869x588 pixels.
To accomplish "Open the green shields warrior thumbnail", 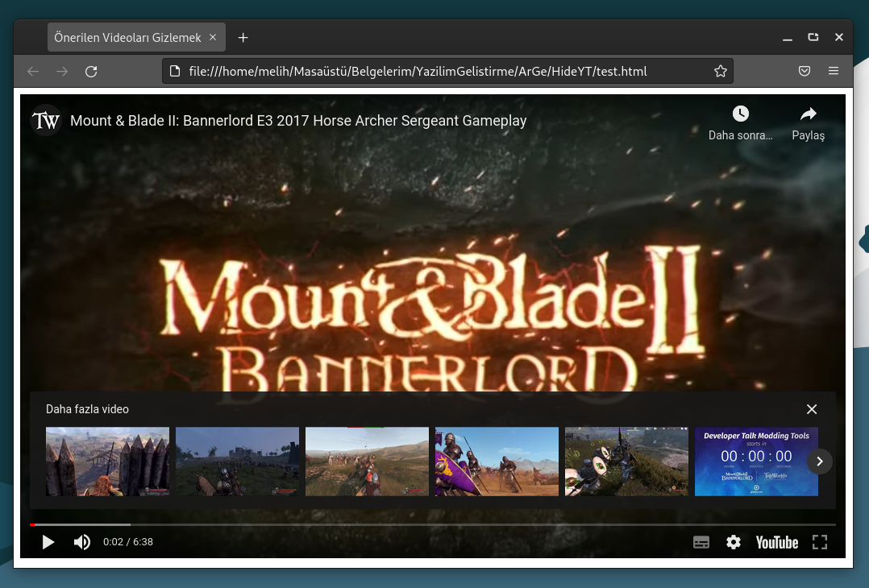I will click(626, 462).
